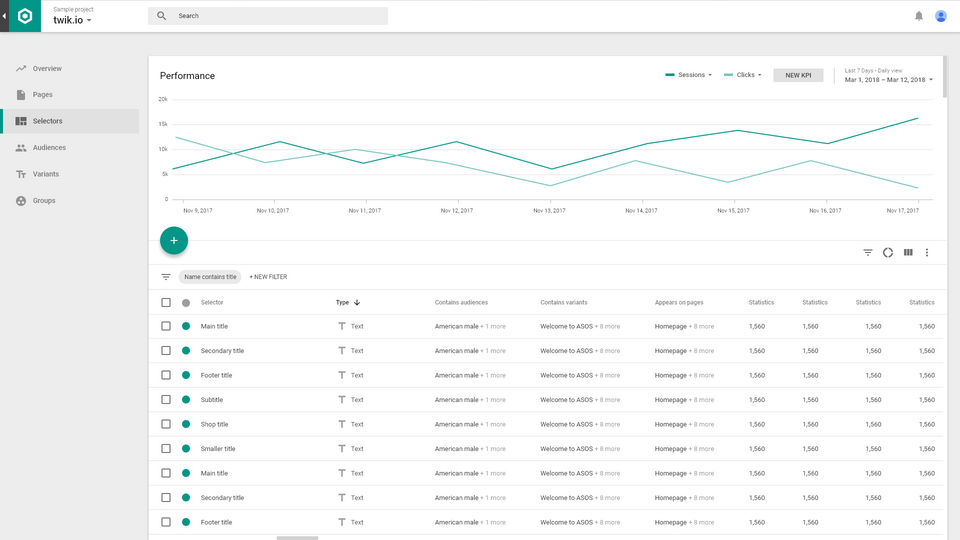
Task: Click the grey status dot in table header
Action: [186, 302]
